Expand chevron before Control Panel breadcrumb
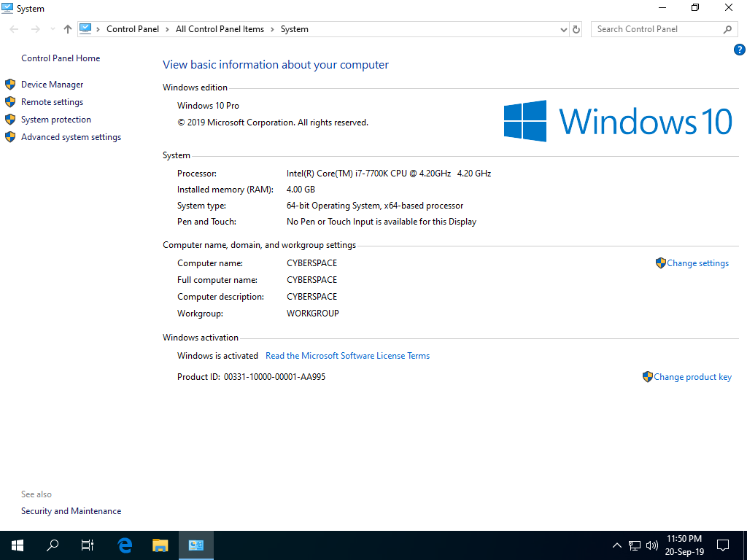 point(98,29)
